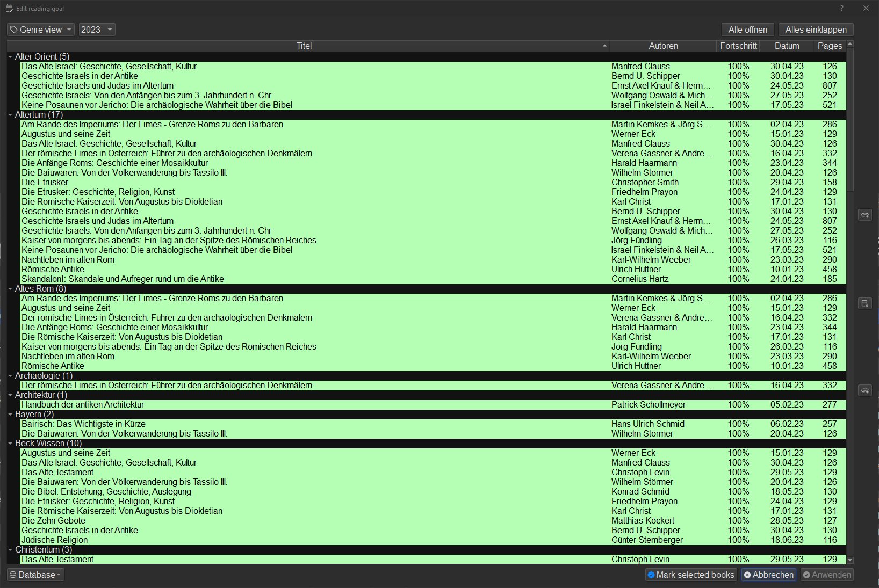Screen dimensions: 879x588
Task: Select row Handbuch der antiken Architektur
Action: (x=433, y=404)
